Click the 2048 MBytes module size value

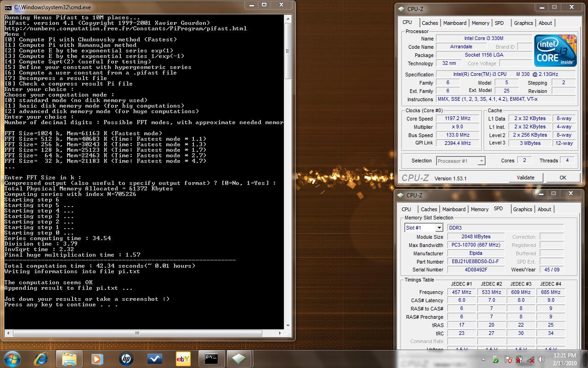(x=476, y=237)
